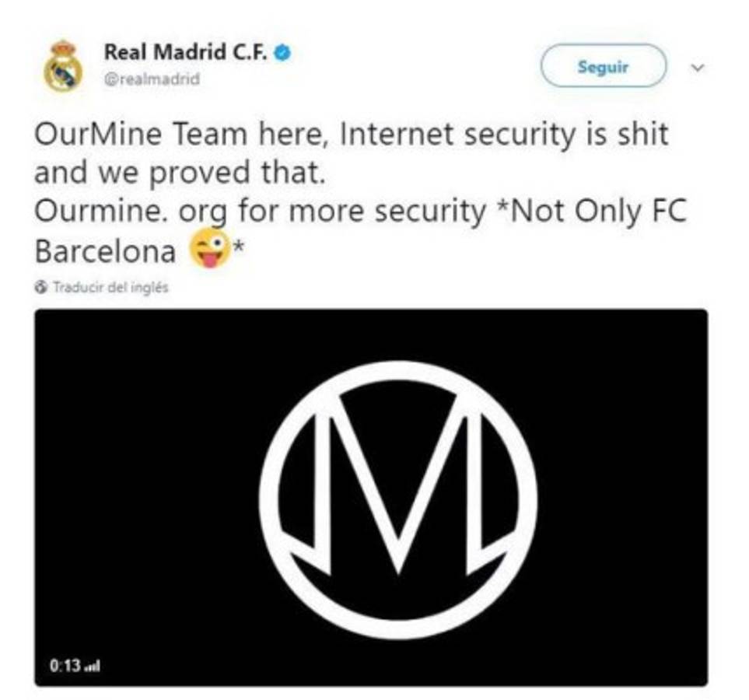The image size is (749, 700).
Task: Open the Real Madrid C.F. profile name
Action: click(x=186, y=52)
